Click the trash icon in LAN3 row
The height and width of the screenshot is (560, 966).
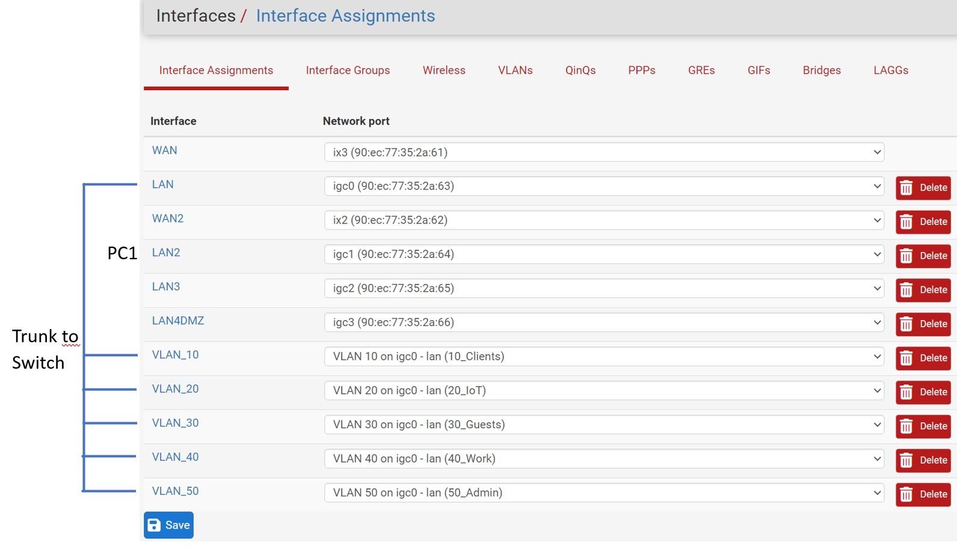tap(906, 290)
